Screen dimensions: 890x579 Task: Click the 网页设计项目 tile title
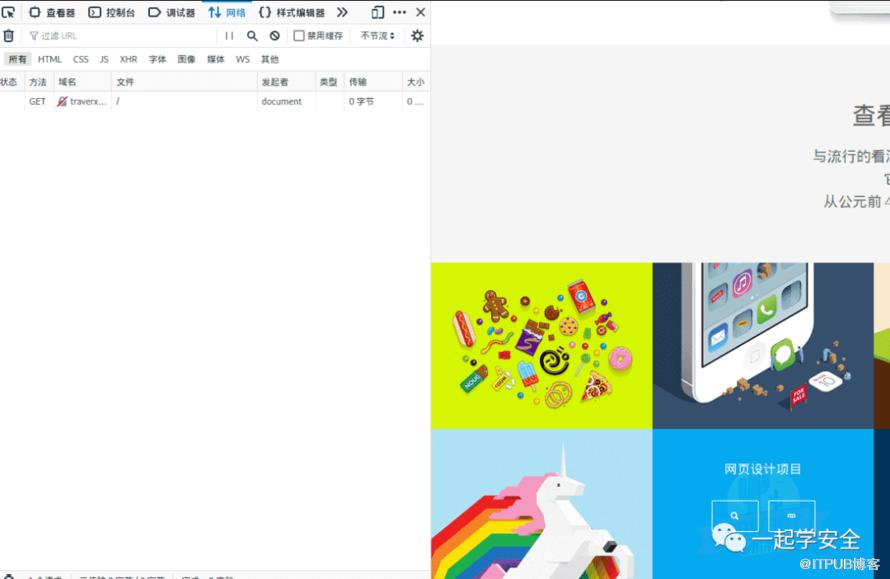click(762, 469)
